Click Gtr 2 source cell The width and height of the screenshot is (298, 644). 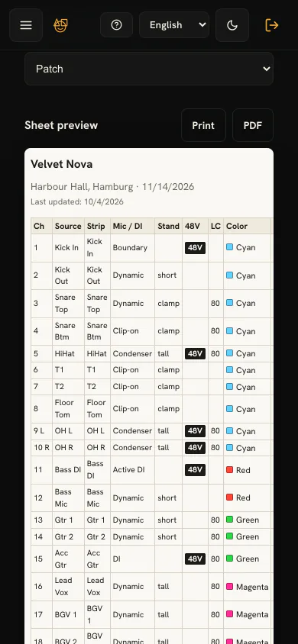[68, 536]
